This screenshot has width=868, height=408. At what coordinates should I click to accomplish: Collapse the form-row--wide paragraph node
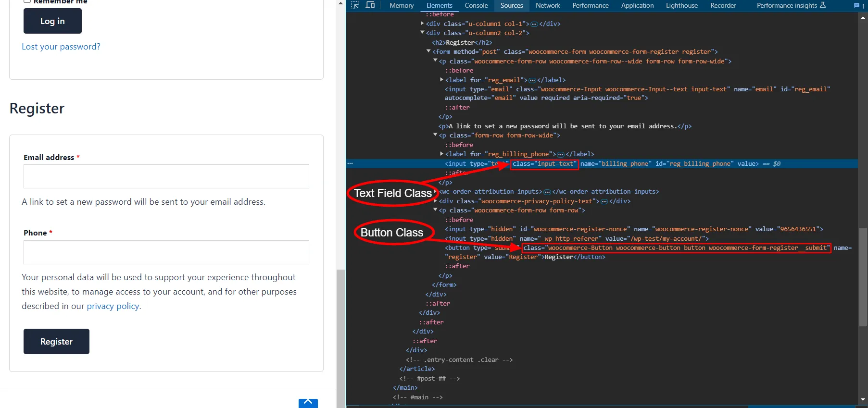click(435, 61)
